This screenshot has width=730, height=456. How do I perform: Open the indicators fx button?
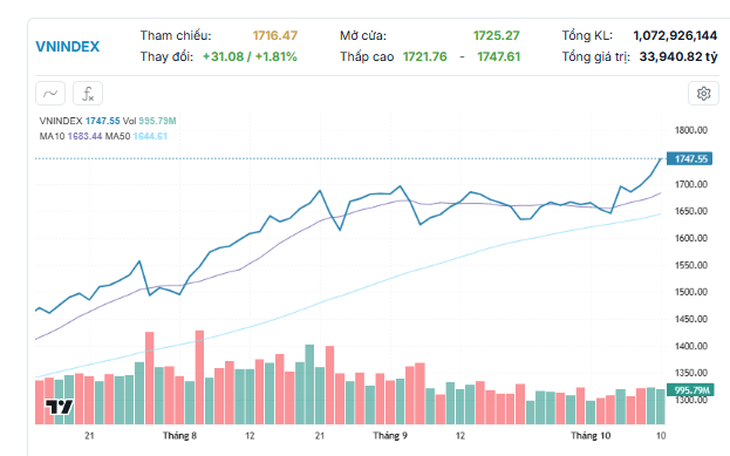click(88, 94)
